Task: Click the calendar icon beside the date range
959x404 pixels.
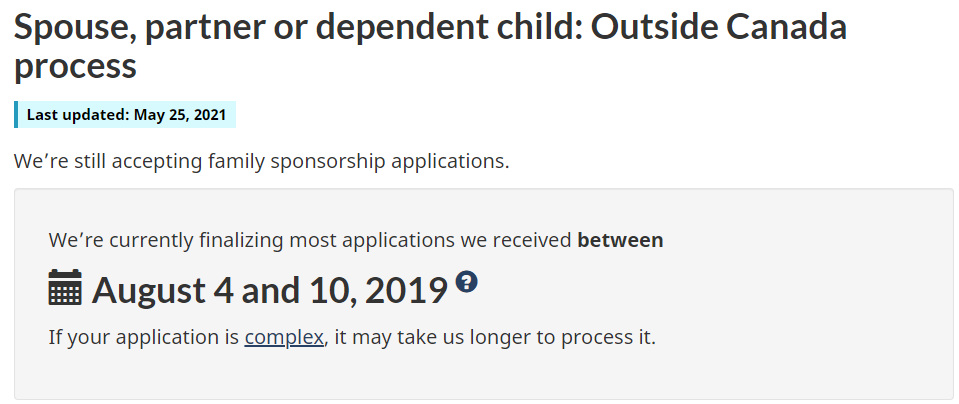Action: [66, 288]
